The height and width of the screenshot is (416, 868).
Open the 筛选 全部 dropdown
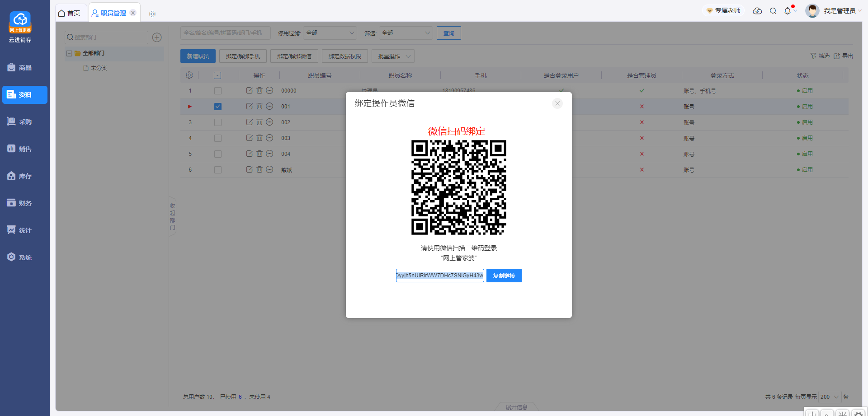[406, 33]
